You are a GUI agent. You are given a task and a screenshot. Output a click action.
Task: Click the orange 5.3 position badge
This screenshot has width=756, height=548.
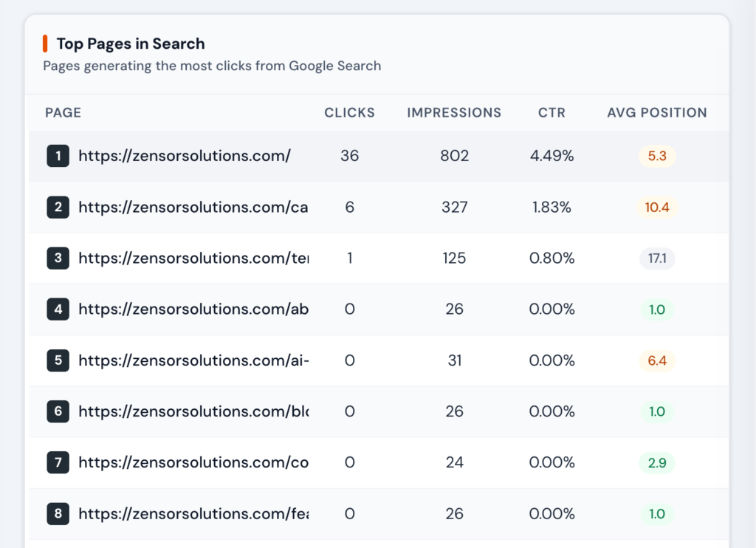click(x=656, y=156)
